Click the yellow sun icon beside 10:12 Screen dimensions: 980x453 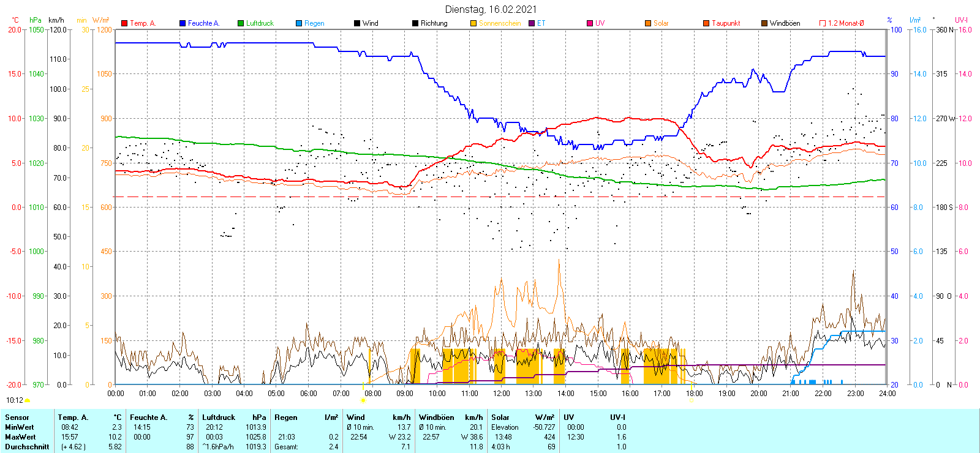pos(28,400)
